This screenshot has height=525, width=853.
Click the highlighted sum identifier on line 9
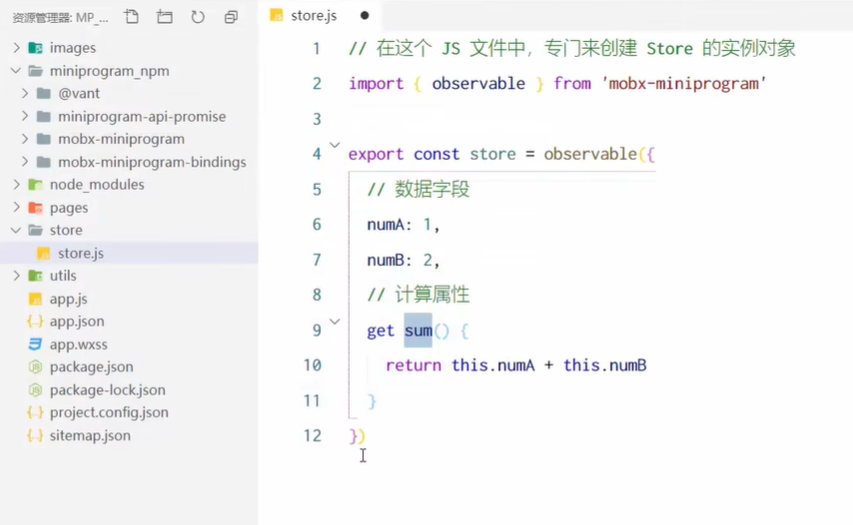418,331
